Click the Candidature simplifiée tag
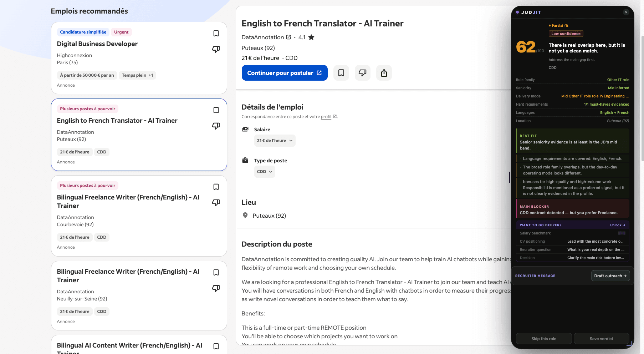 click(83, 32)
